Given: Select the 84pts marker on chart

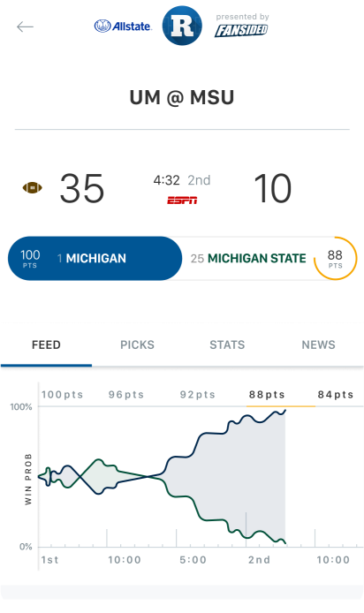Looking at the screenshot, I should coord(336,395).
